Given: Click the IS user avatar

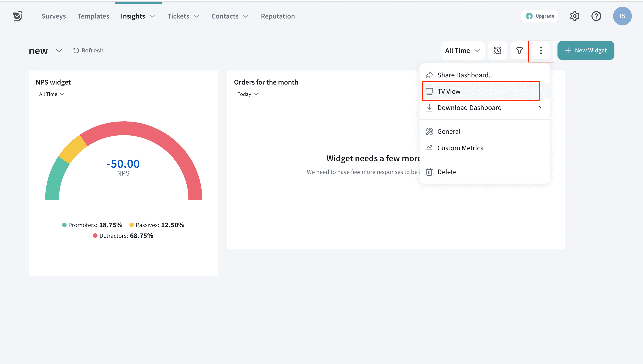Looking at the screenshot, I should click(x=622, y=16).
